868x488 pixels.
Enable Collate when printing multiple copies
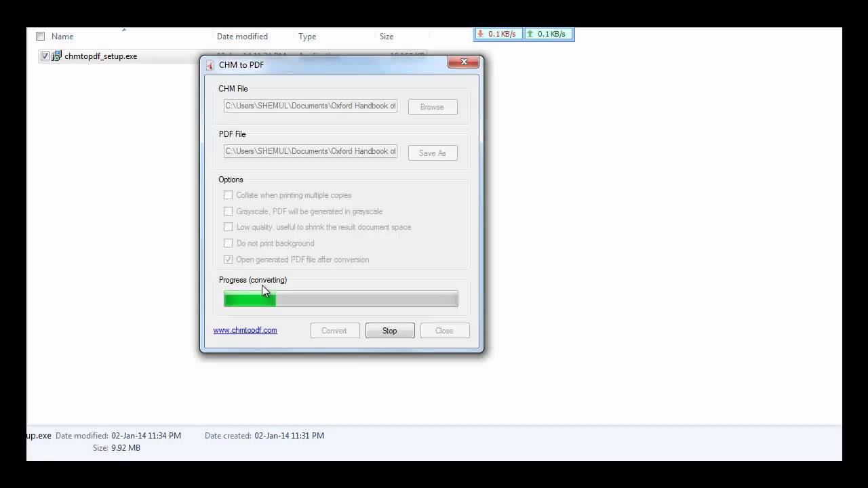pyautogui.click(x=229, y=195)
